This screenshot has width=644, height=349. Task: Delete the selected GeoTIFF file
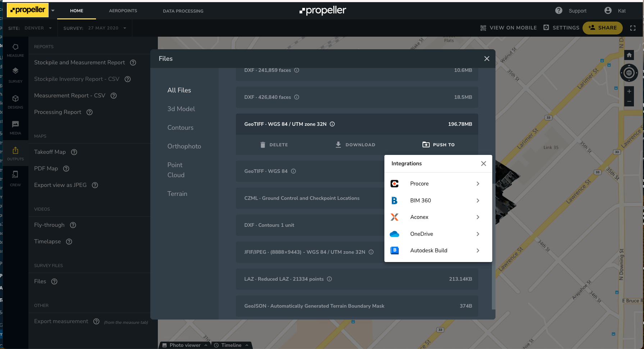tap(274, 145)
